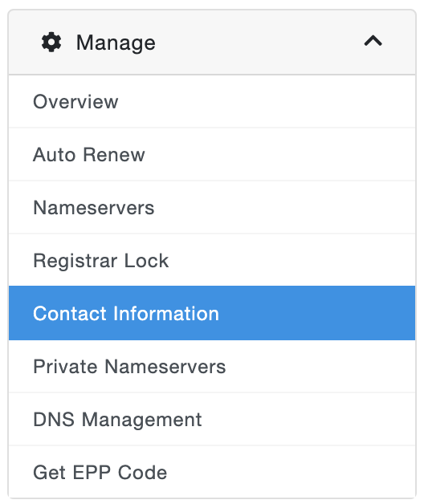Open the Nameservers section
Image resolution: width=424 pixels, height=504 pixels.
click(212, 208)
